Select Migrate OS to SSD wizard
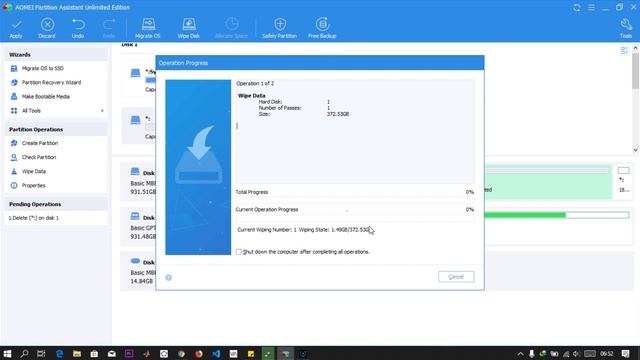640x360 pixels. [42, 69]
